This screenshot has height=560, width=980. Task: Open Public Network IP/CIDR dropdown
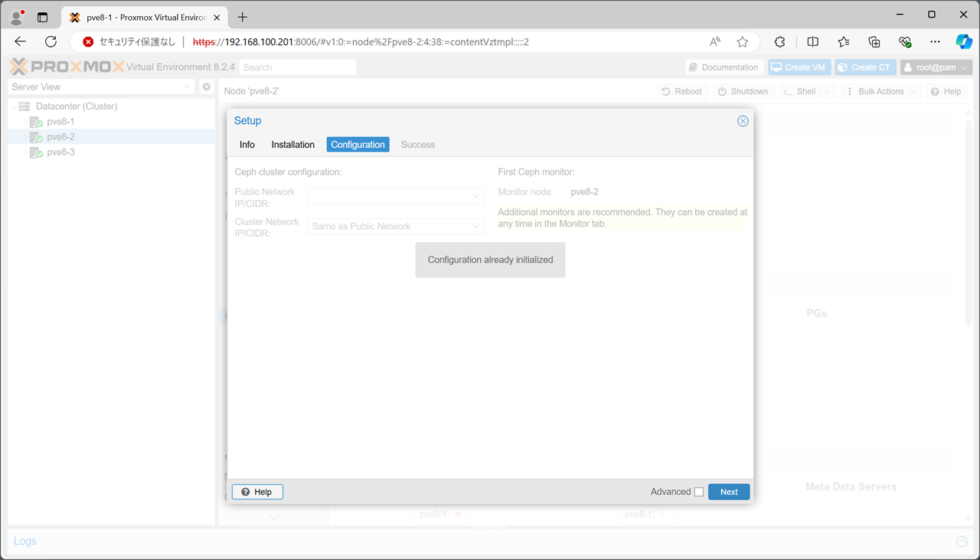pos(396,197)
